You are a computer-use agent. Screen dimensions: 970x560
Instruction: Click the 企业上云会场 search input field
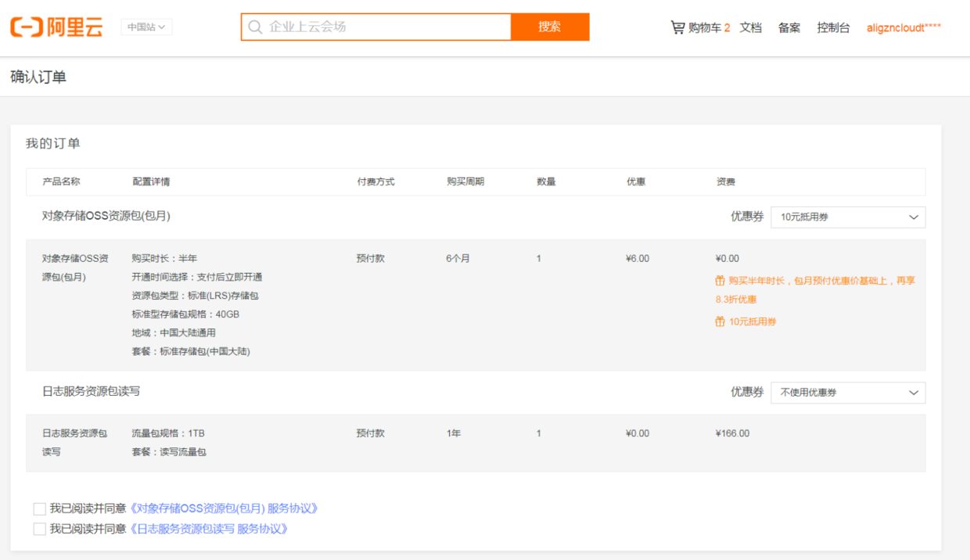tap(375, 27)
